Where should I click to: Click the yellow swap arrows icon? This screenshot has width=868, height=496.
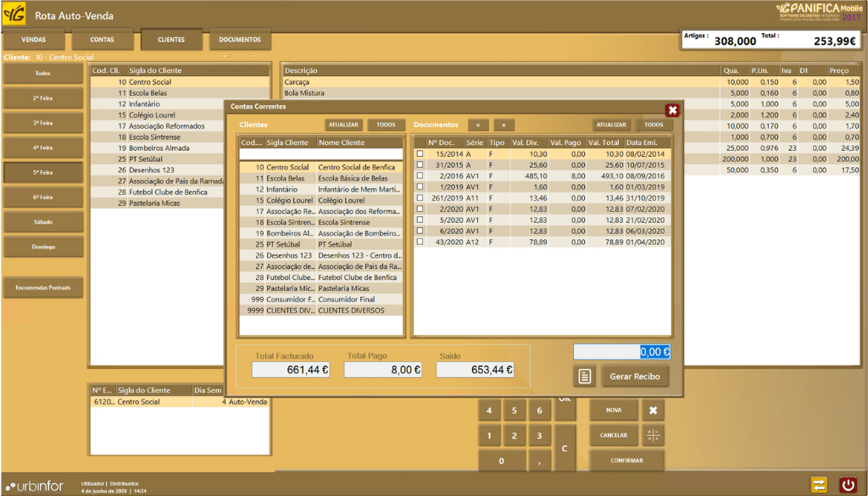pyautogui.click(x=818, y=484)
